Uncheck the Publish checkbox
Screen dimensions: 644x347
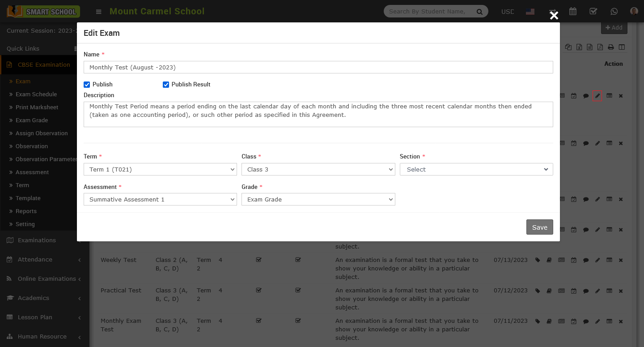(x=87, y=85)
